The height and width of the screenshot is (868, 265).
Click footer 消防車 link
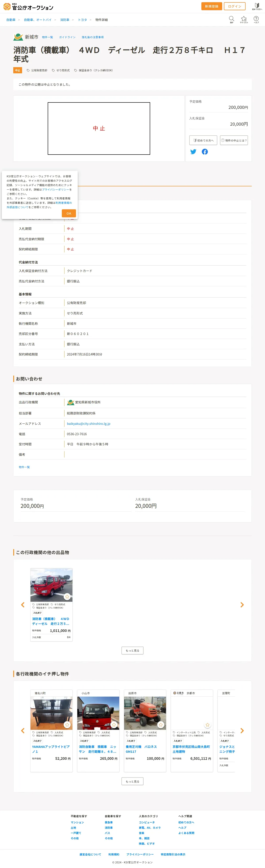tap(109, 828)
